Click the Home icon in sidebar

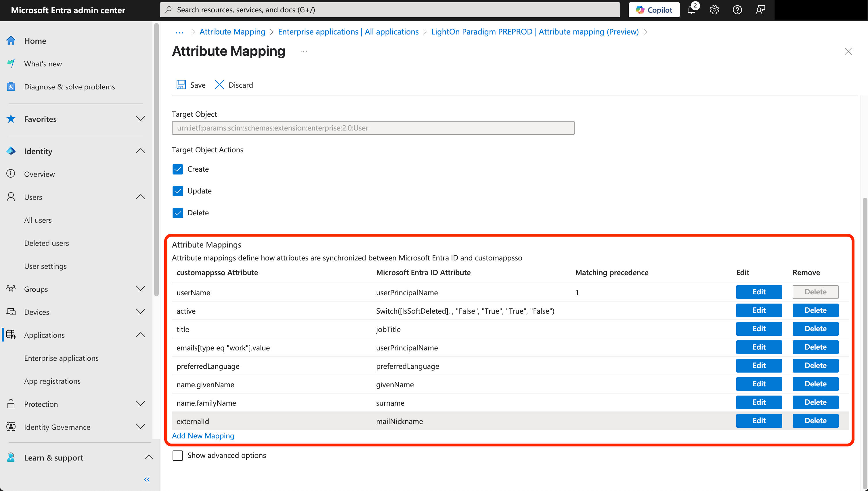point(11,41)
